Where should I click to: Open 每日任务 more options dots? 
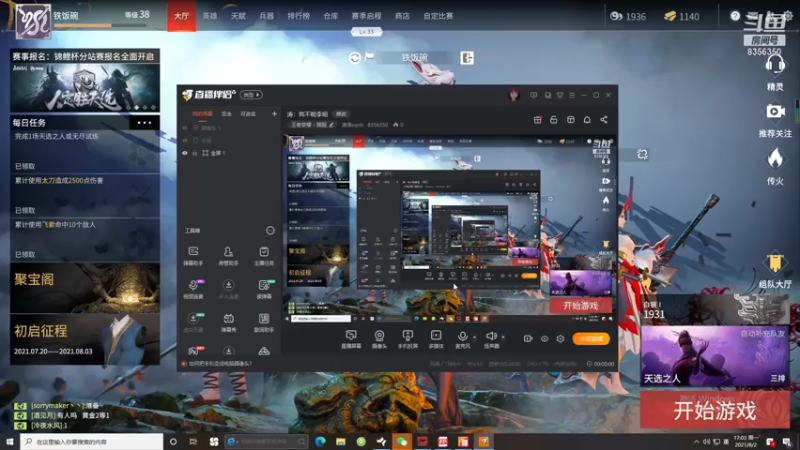(144, 122)
